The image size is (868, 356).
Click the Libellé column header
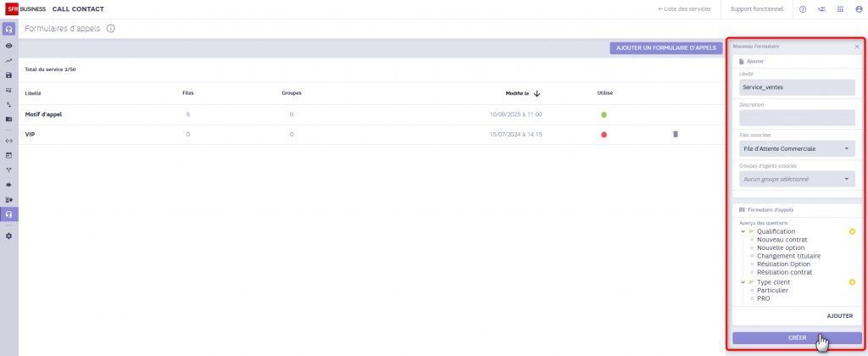click(x=33, y=93)
